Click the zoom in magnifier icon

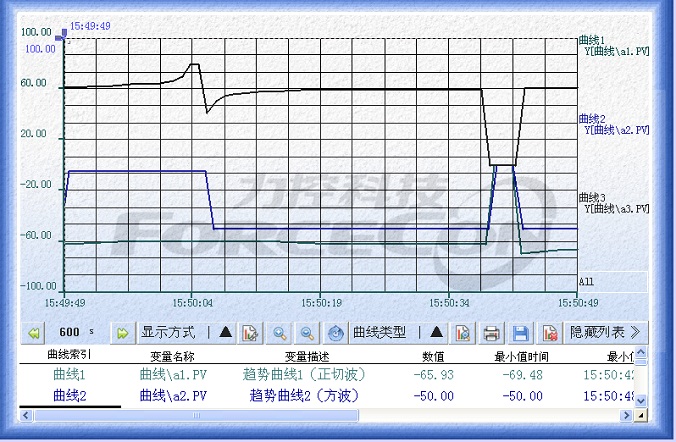click(x=280, y=332)
